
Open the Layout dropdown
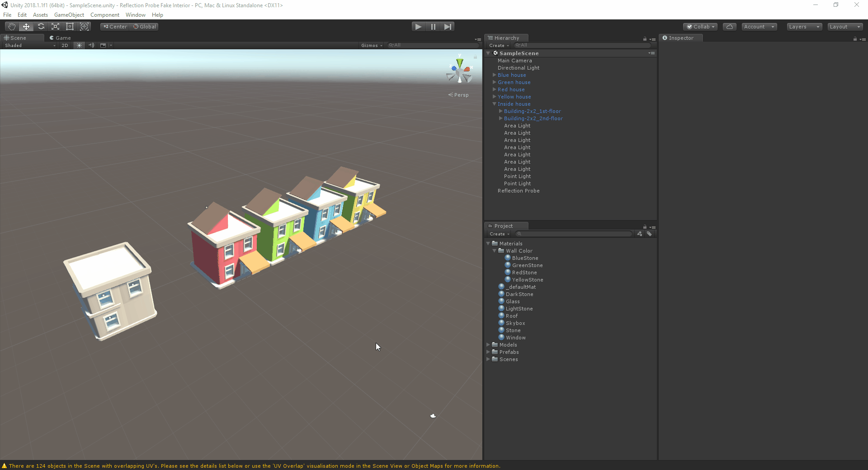(845, 27)
